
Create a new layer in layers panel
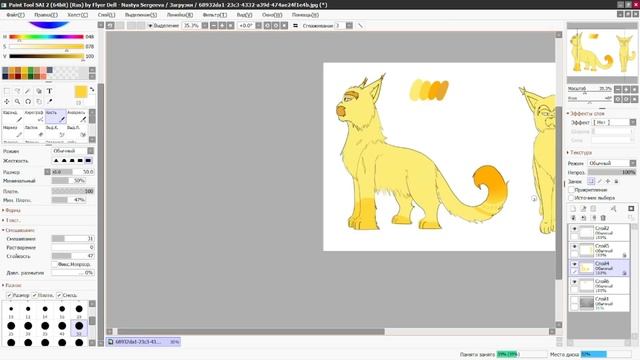coord(573,209)
